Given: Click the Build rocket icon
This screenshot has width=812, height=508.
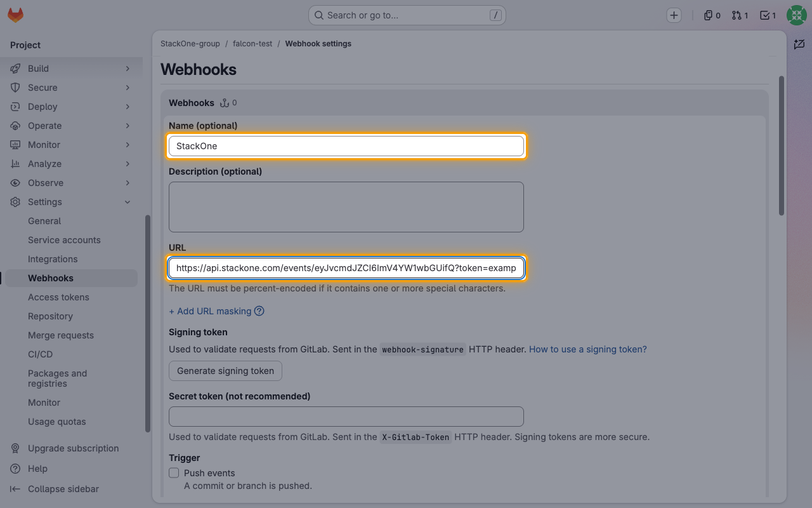Looking at the screenshot, I should pos(15,69).
